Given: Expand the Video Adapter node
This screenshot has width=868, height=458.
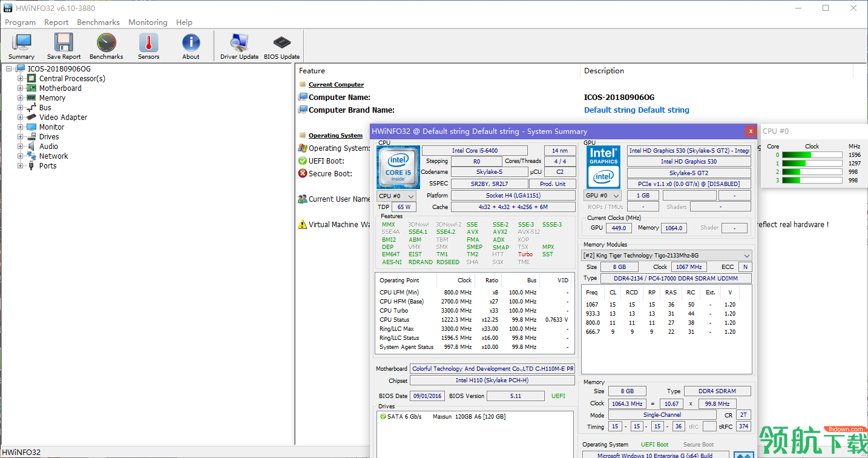Looking at the screenshot, I should [21, 117].
